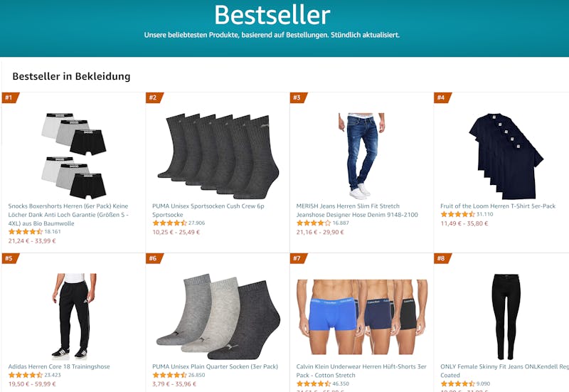
Task: Open the Adidas price range 19,50 € - 59,99 €
Action: click(32, 384)
